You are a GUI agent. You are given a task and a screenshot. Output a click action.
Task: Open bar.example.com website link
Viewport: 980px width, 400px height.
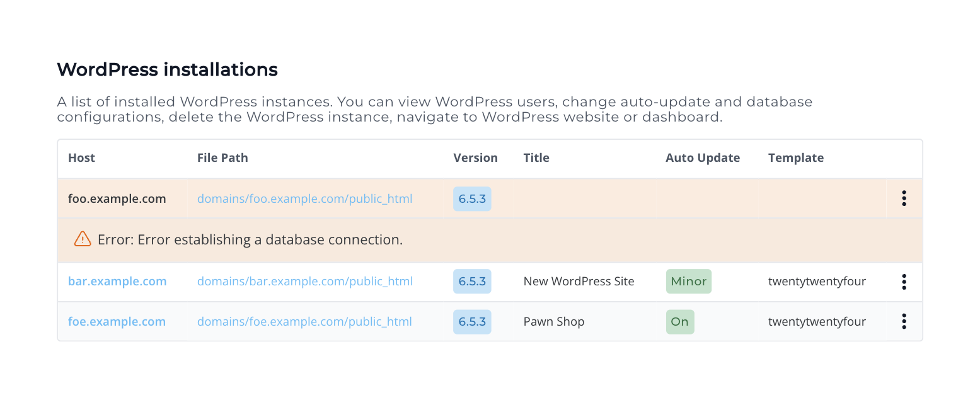pyautogui.click(x=117, y=282)
